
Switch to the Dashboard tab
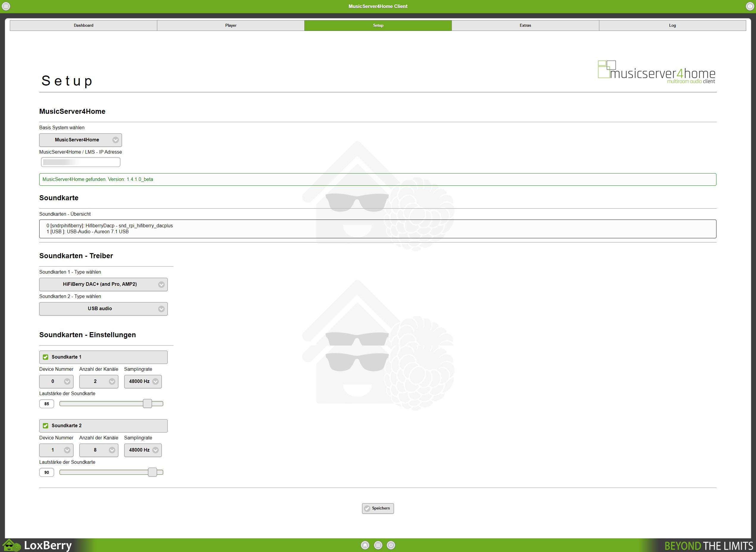[x=84, y=25]
